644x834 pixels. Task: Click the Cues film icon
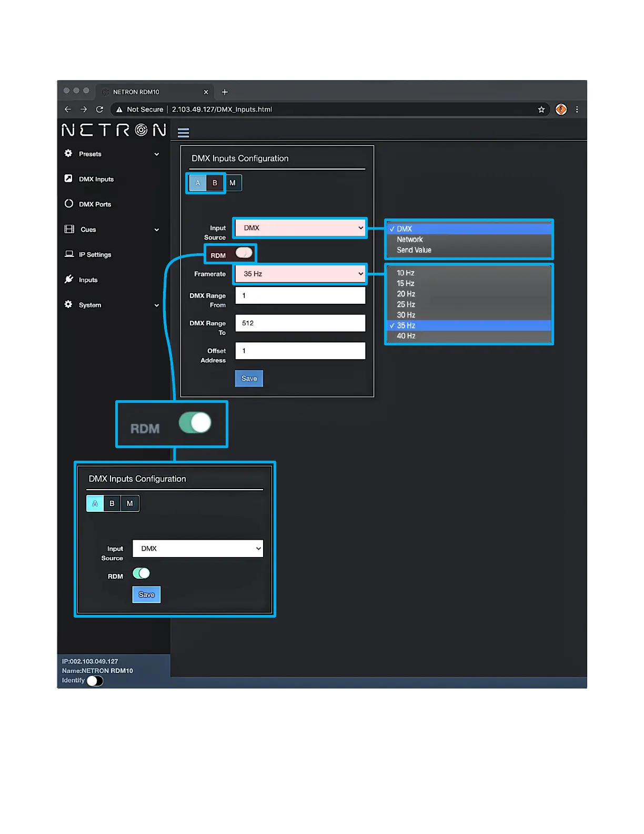click(69, 229)
